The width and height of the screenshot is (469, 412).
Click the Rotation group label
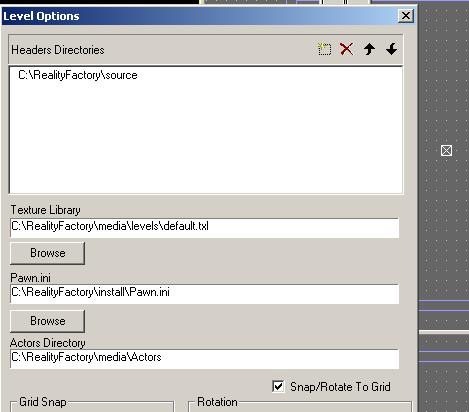pos(217,402)
